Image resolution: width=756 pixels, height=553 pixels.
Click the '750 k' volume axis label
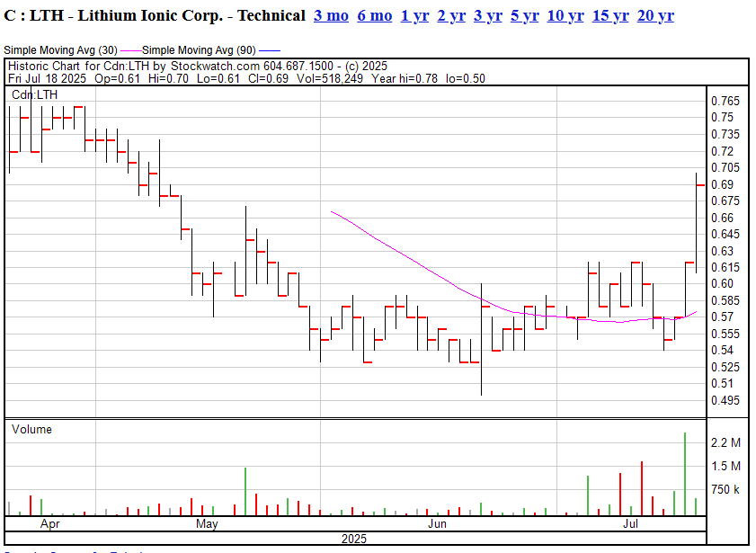click(x=725, y=489)
